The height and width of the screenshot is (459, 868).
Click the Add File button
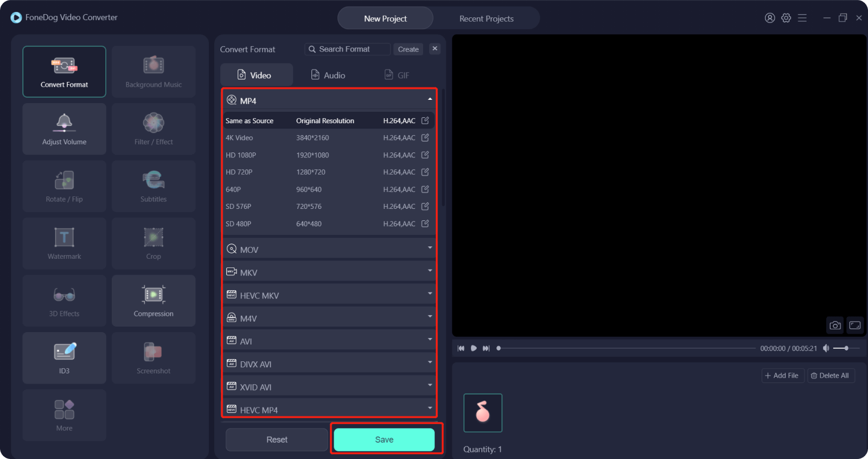click(782, 375)
